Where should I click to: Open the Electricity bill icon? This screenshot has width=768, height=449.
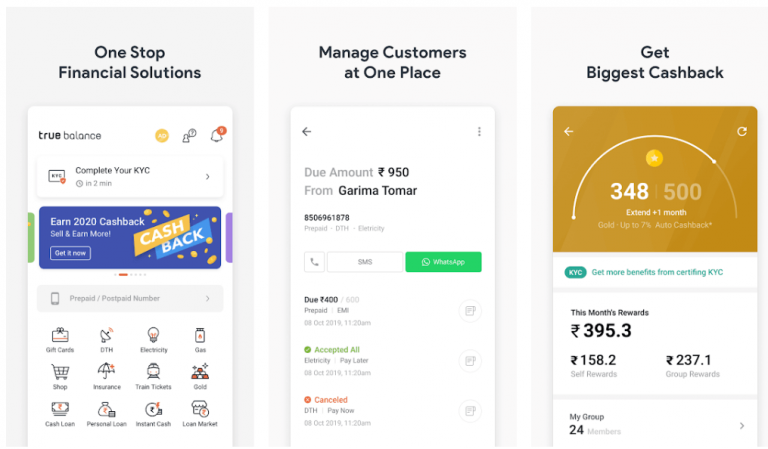pos(153,340)
